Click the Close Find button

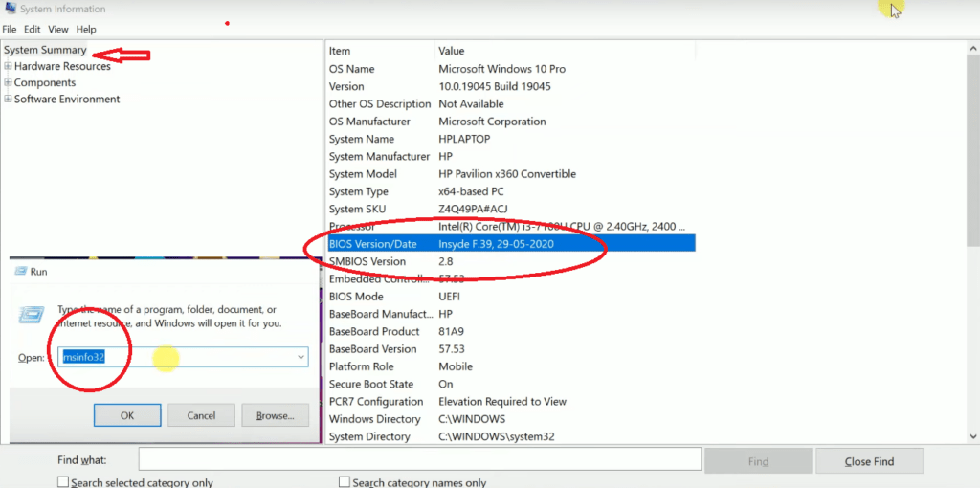pos(869,462)
